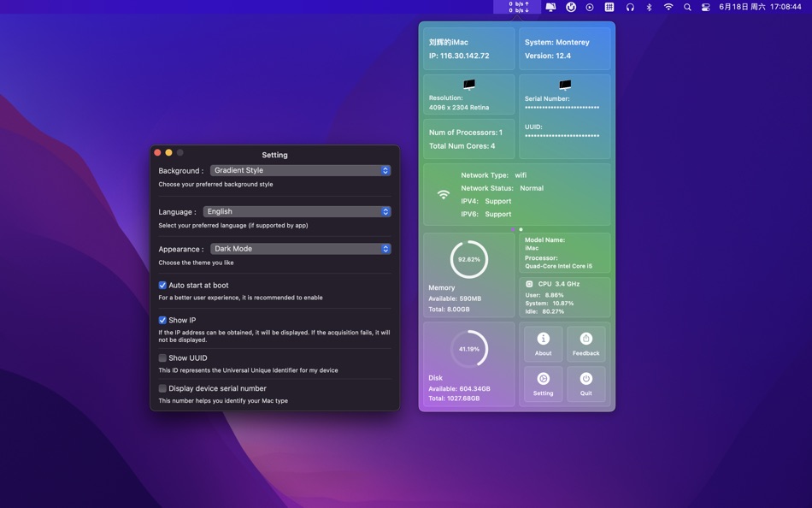Open the Feedback icon button
Screen dimensions: 812x508
pyautogui.click(x=585, y=344)
